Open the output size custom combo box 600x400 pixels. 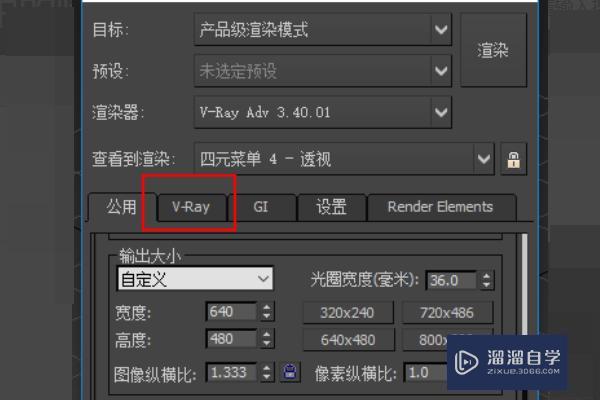(195, 279)
